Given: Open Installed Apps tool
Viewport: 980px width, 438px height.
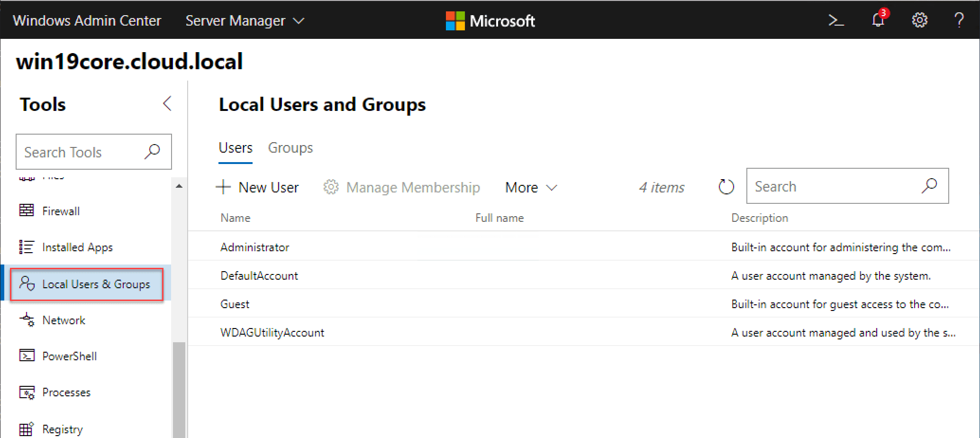Looking at the screenshot, I should (77, 247).
